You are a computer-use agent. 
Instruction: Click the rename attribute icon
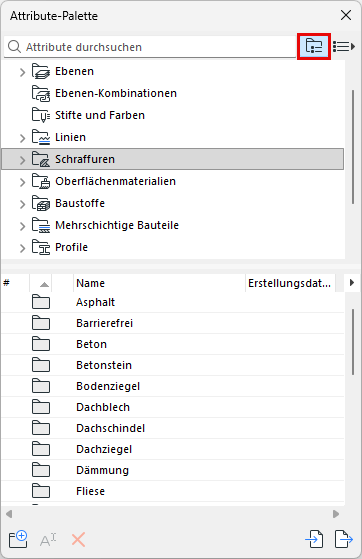(x=48, y=540)
